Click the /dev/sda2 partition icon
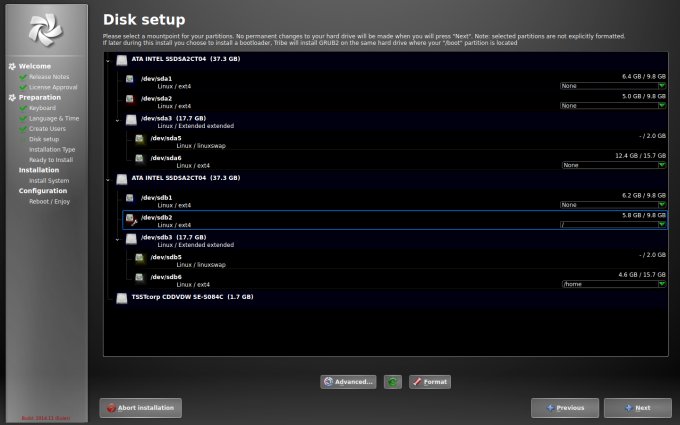The image size is (680, 425). pos(130,99)
